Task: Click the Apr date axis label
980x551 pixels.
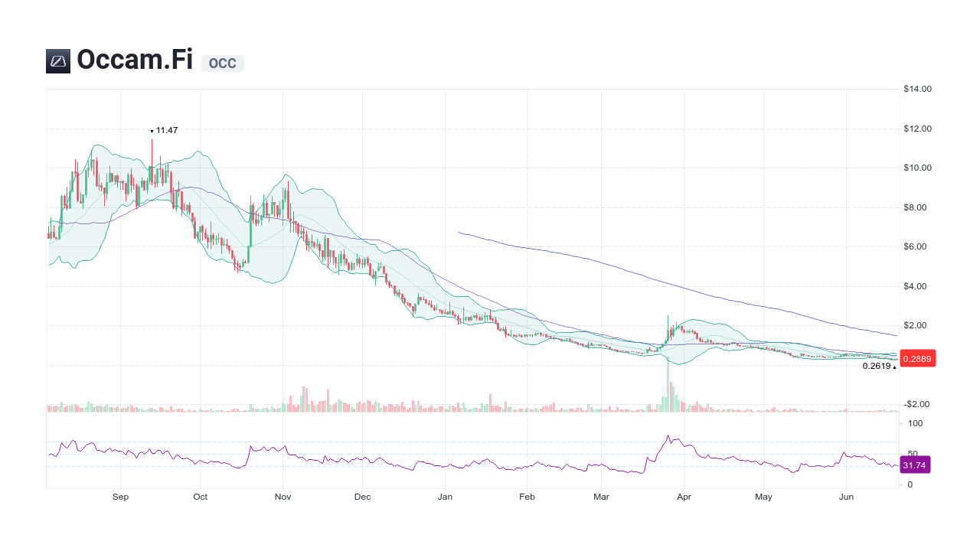Action: (x=684, y=497)
